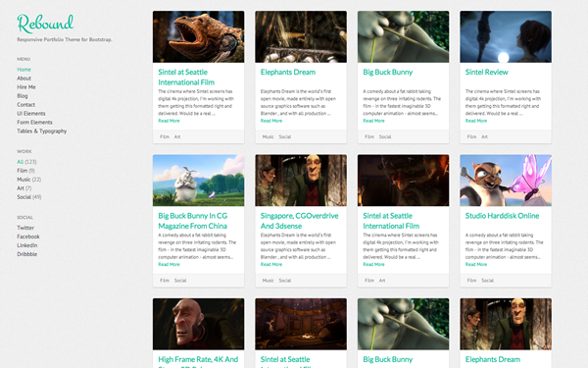Viewport: 588px width, 368px height.
Task: Show All (123) work items
Action: (x=26, y=162)
